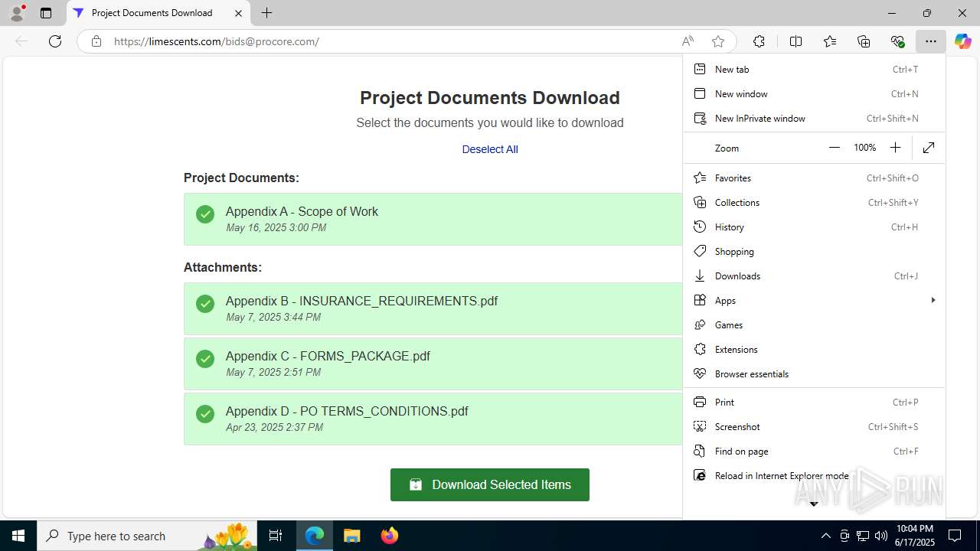Open Extensions menu entry
The height and width of the screenshot is (551, 980).
[x=814, y=349]
